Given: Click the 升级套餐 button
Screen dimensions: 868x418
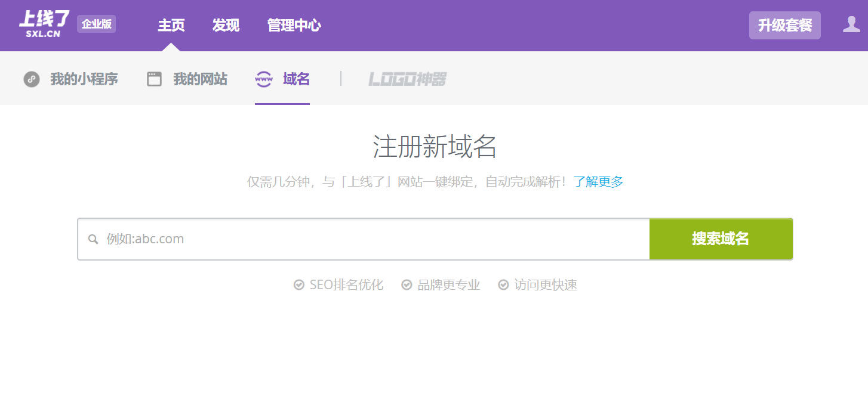Looking at the screenshot, I should point(784,26).
